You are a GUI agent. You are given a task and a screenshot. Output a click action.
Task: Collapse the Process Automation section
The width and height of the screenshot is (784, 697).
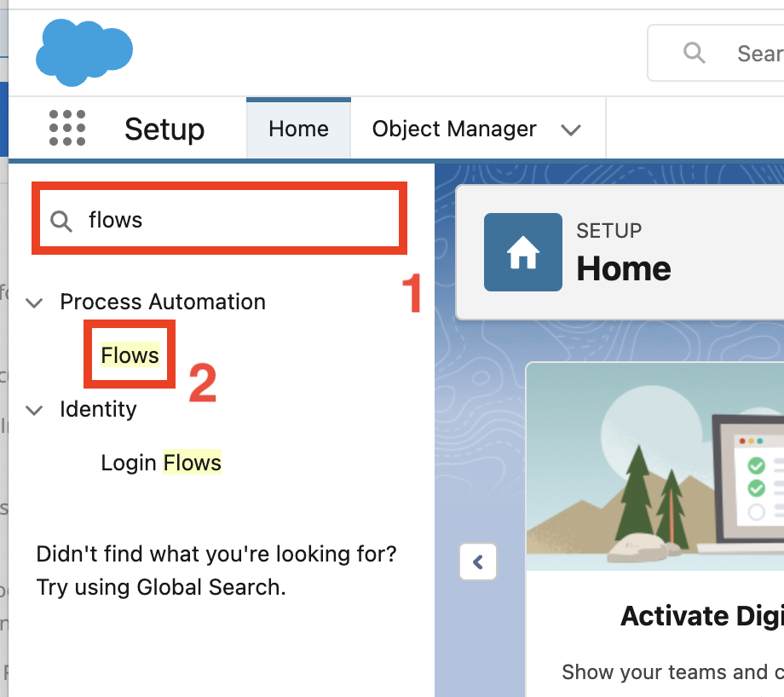(x=34, y=302)
